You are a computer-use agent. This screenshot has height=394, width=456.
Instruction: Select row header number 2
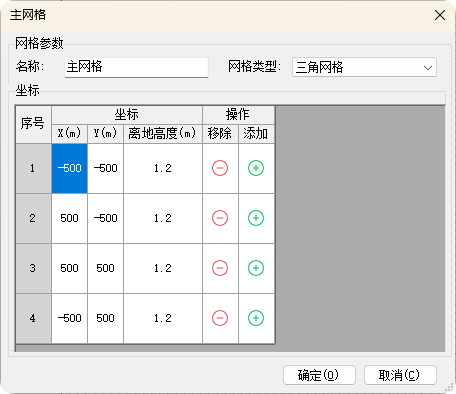[x=33, y=218]
